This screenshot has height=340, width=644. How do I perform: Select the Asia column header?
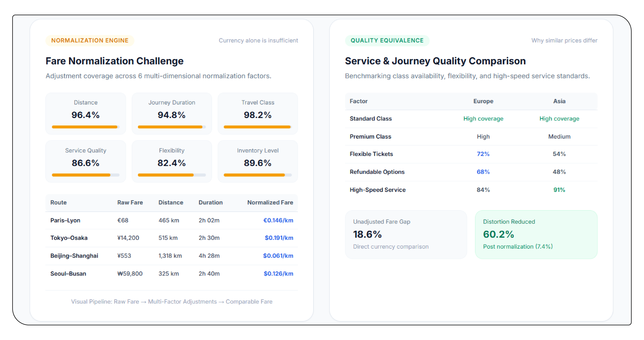(x=559, y=101)
